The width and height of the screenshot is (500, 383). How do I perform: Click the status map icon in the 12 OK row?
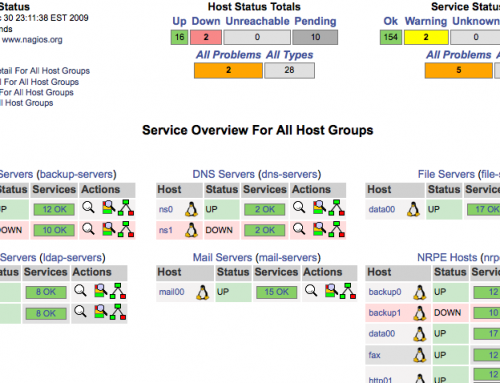[126, 208]
